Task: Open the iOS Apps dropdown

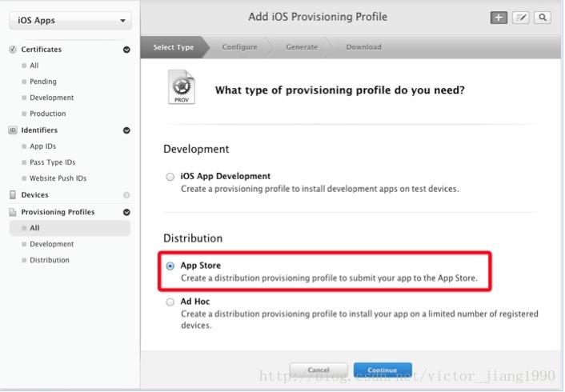Action: coord(70,21)
